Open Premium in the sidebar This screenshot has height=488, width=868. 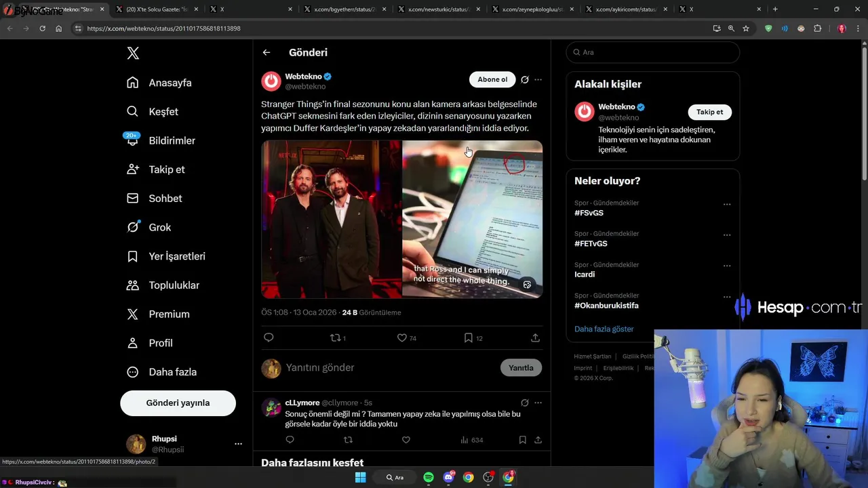point(158,314)
